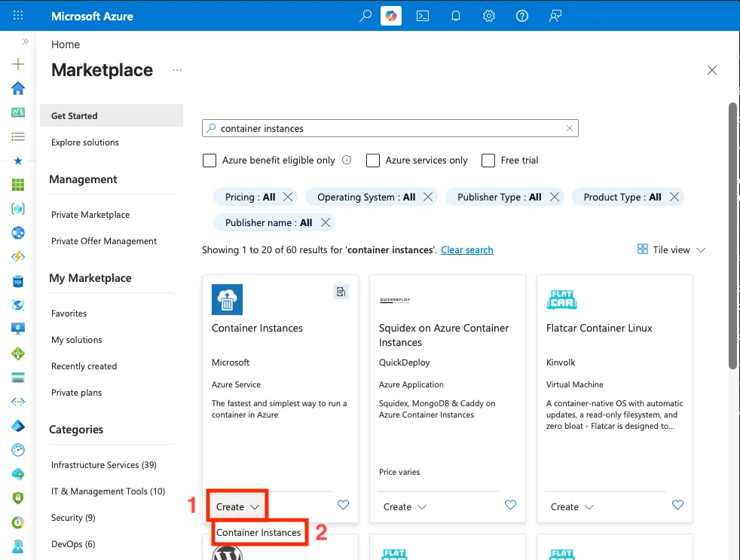Remove the Operating System filter

click(x=427, y=197)
